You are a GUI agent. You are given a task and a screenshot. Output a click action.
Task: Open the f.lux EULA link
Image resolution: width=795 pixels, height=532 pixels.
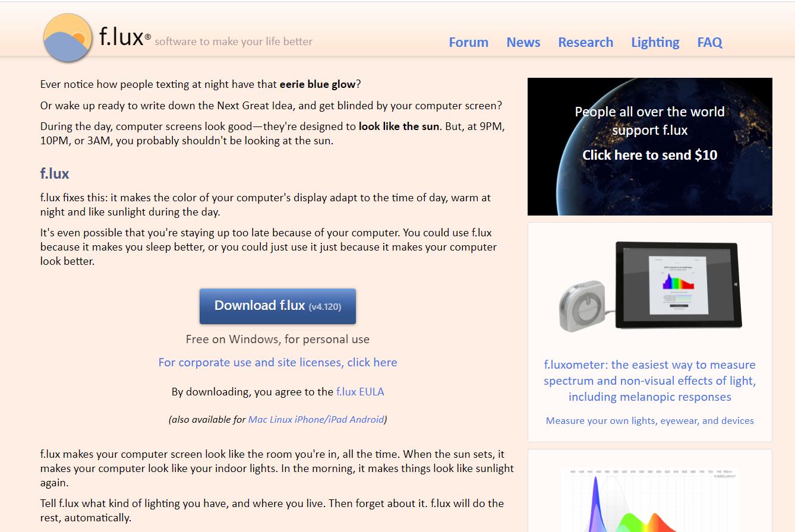[360, 392]
